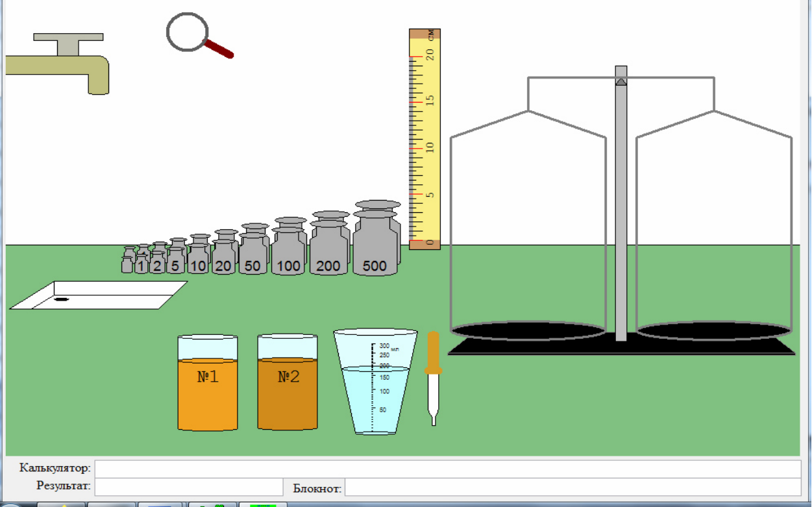Click the left pan of the balance
Viewport: 812px width, 507px height.
click(x=528, y=330)
